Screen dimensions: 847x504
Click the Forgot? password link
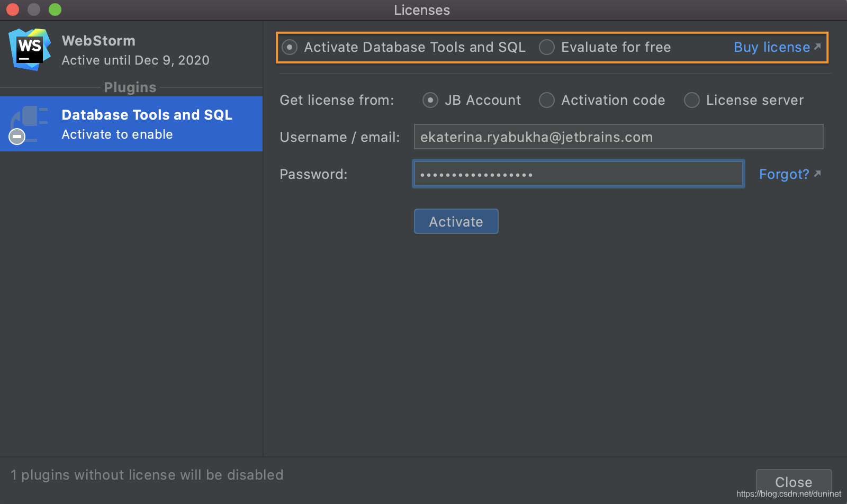(784, 174)
